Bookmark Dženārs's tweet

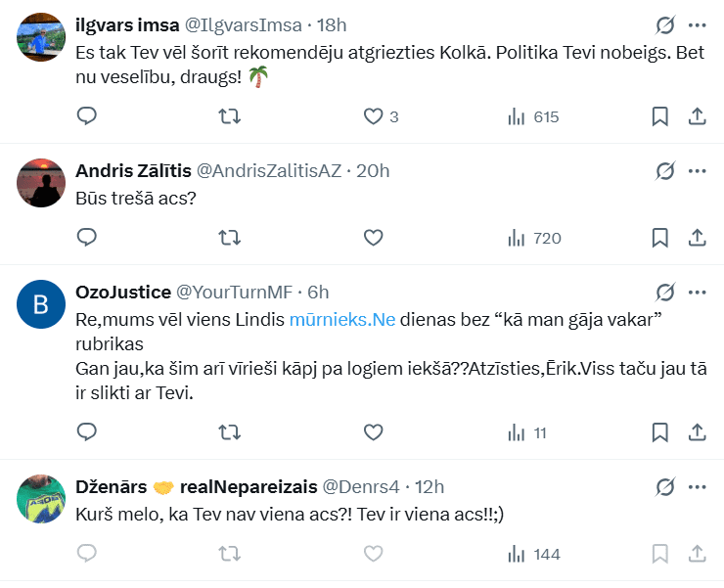pos(660,554)
